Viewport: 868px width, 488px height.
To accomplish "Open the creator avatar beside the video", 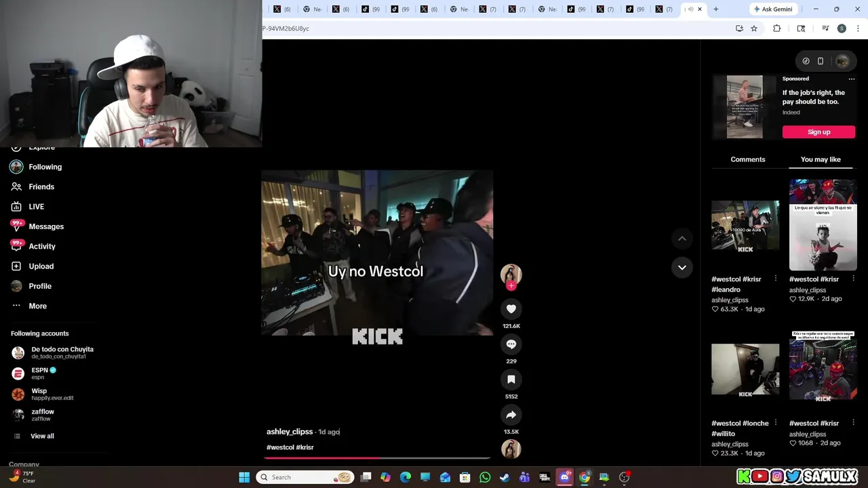I will [x=511, y=274].
